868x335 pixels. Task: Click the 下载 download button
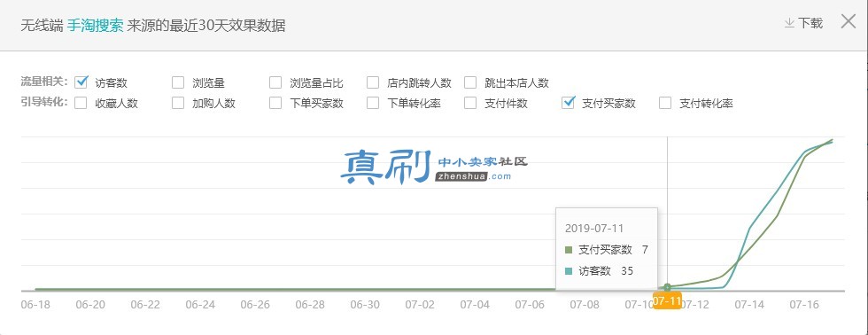click(804, 23)
